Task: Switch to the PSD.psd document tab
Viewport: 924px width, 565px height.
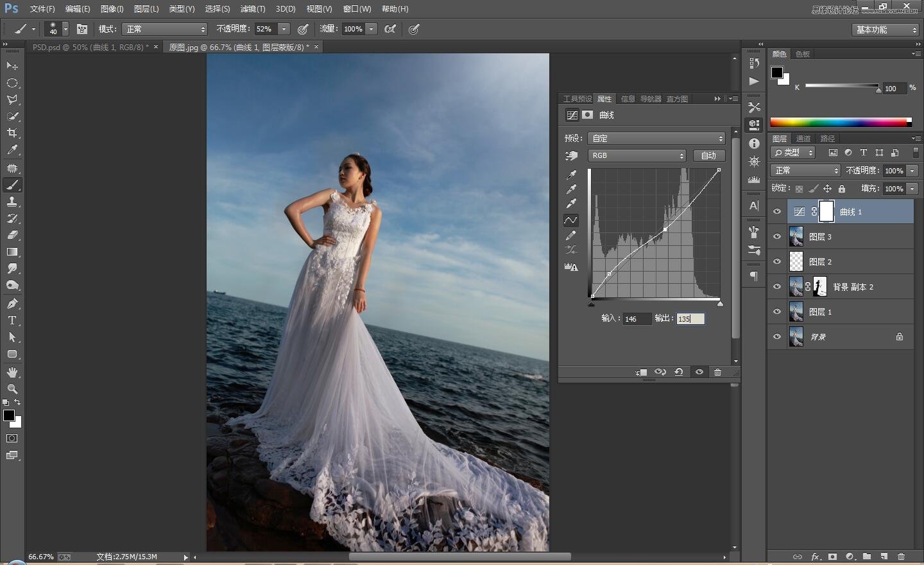Action: point(90,48)
